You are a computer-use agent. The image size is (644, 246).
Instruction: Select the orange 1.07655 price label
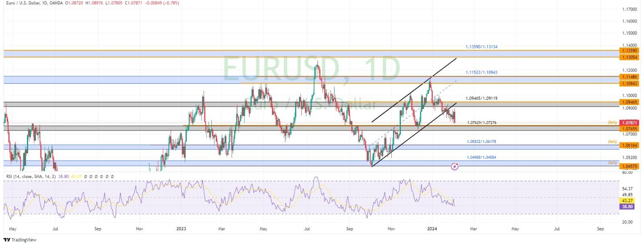pyautogui.click(x=629, y=129)
